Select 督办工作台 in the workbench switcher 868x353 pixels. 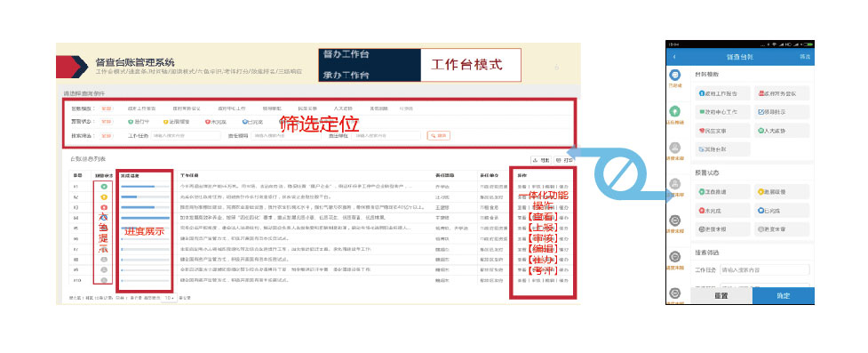346,54
